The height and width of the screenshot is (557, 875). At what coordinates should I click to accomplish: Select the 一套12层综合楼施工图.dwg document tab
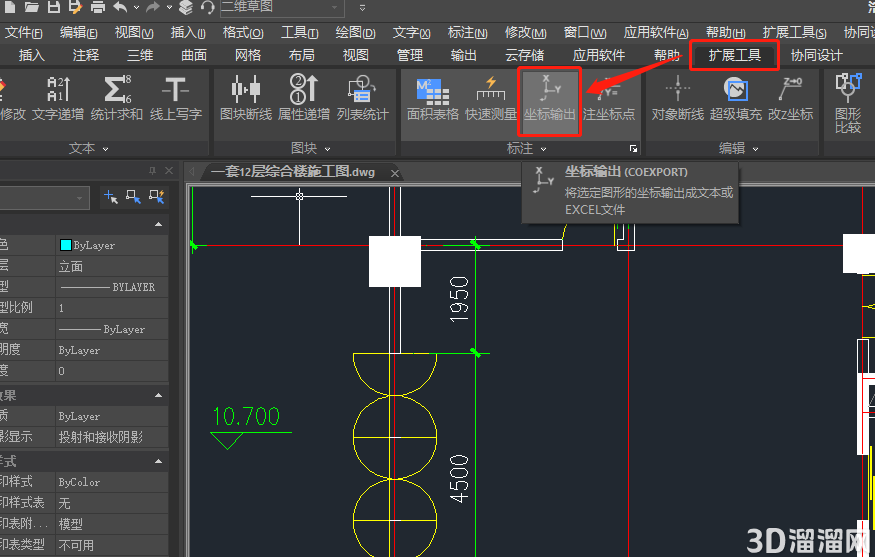pyautogui.click(x=293, y=172)
